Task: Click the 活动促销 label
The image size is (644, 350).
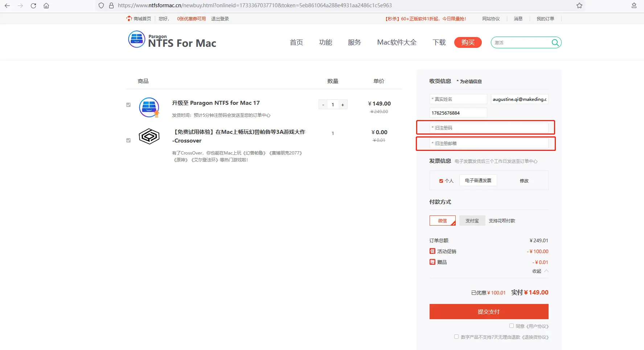Action: click(x=447, y=251)
